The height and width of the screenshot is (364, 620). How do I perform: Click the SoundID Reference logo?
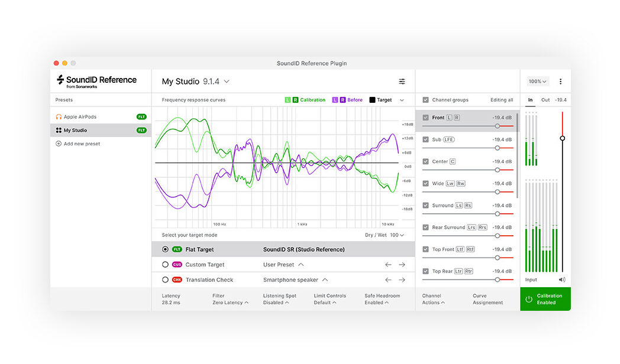[x=97, y=82]
